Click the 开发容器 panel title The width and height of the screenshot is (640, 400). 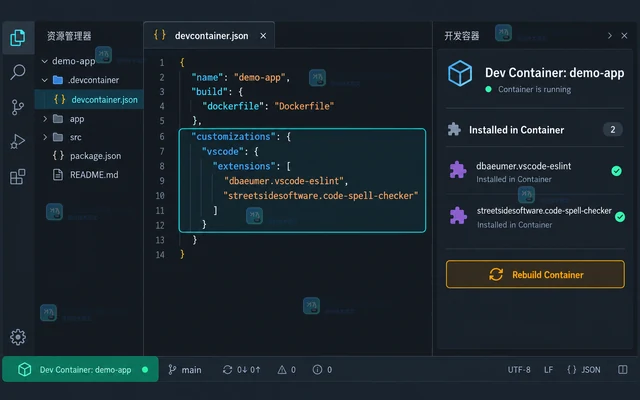pos(462,36)
